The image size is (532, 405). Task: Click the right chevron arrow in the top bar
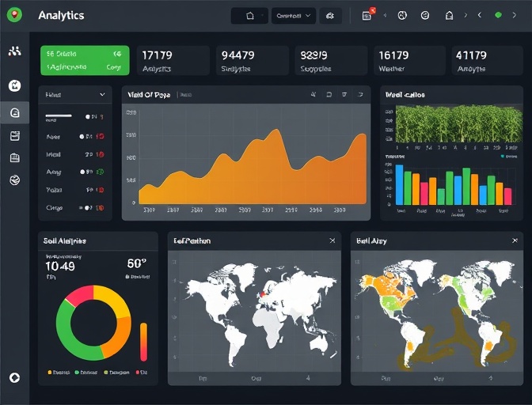(x=515, y=15)
